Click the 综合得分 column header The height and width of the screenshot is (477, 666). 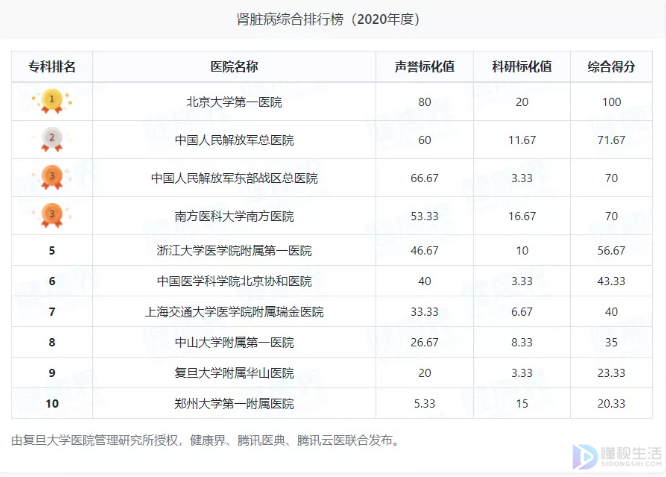611,67
